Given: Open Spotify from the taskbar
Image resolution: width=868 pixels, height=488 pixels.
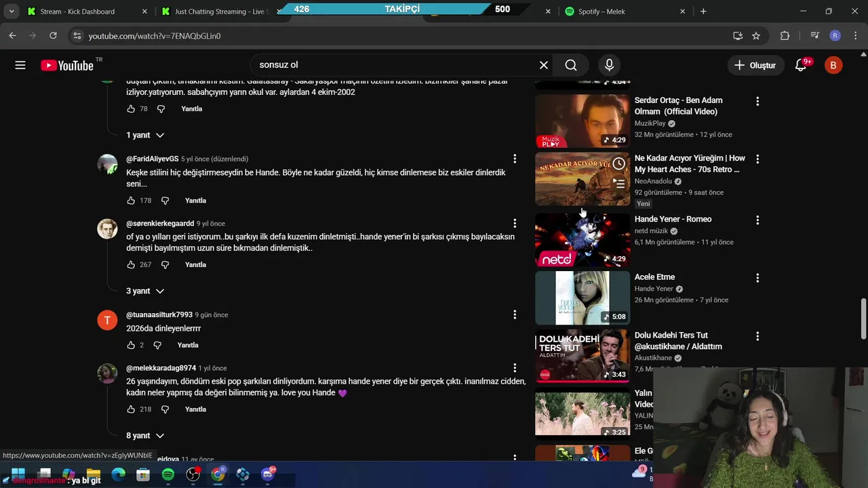Looking at the screenshot, I should click(168, 474).
